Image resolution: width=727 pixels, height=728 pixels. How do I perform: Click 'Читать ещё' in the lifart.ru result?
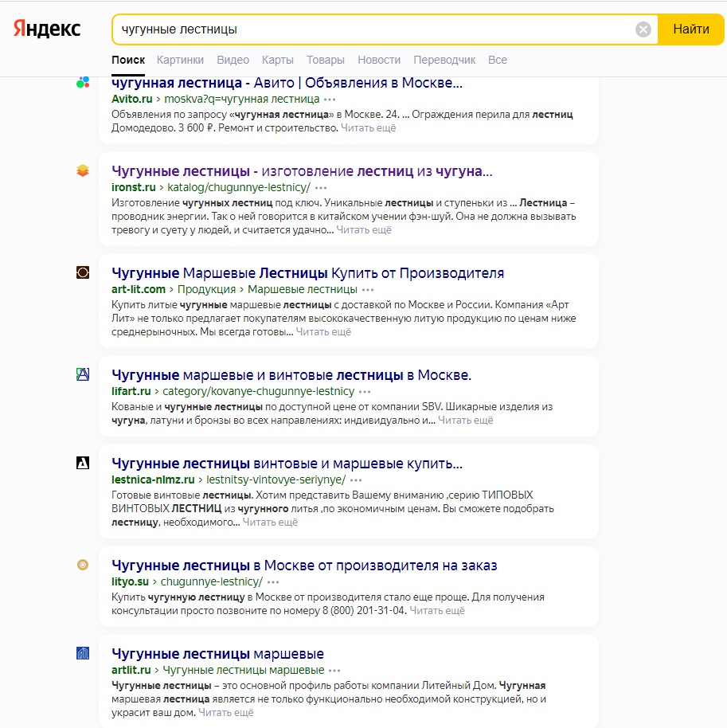(x=466, y=421)
